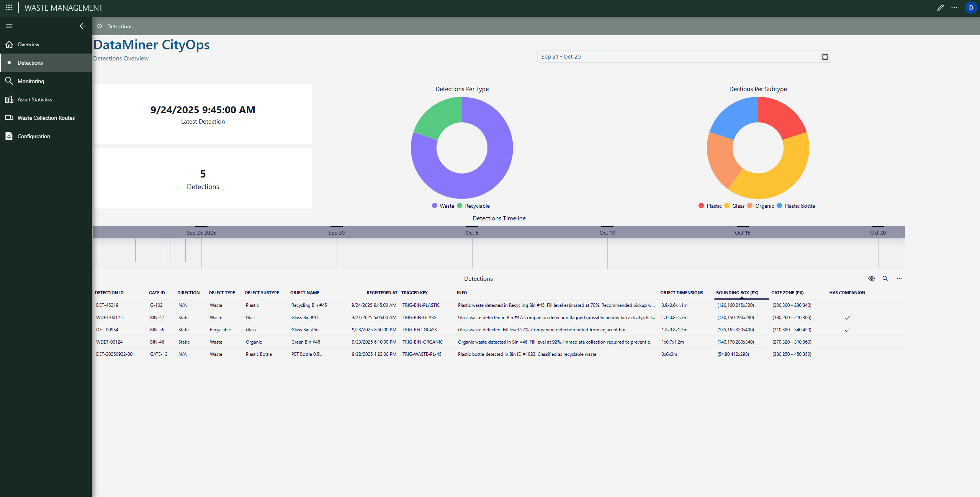Open the header ellipsis options menu
Image resolution: width=980 pixels, height=497 pixels.
tap(954, 8)
